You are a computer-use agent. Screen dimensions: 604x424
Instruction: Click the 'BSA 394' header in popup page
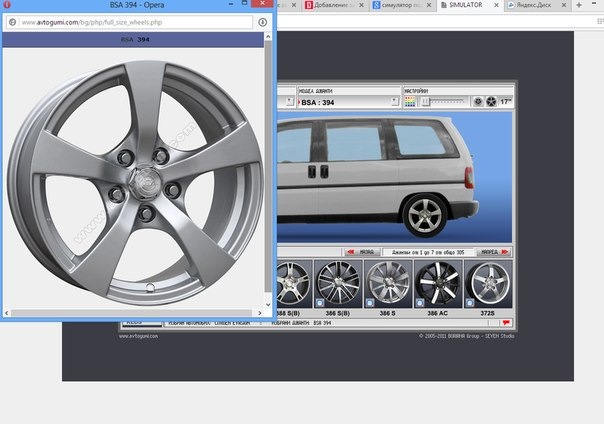(x=135, y=39)
